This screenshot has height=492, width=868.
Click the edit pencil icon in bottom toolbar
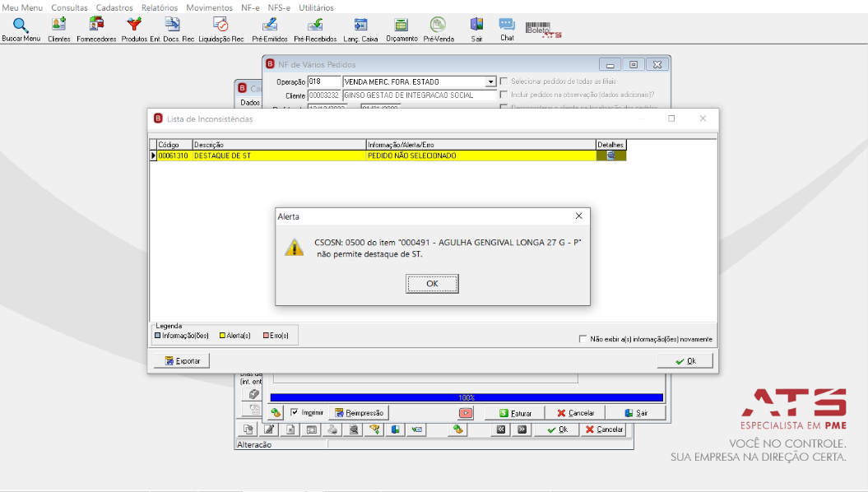(x=269, y=429)
